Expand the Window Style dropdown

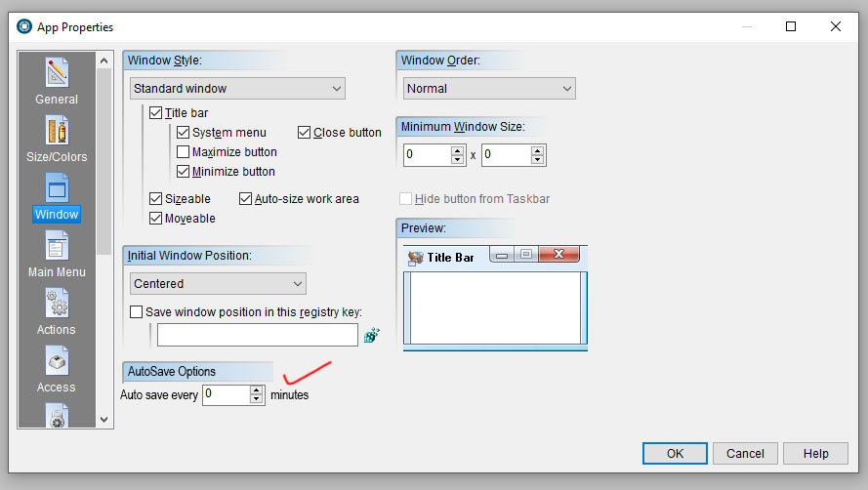(x=237, y=89)
